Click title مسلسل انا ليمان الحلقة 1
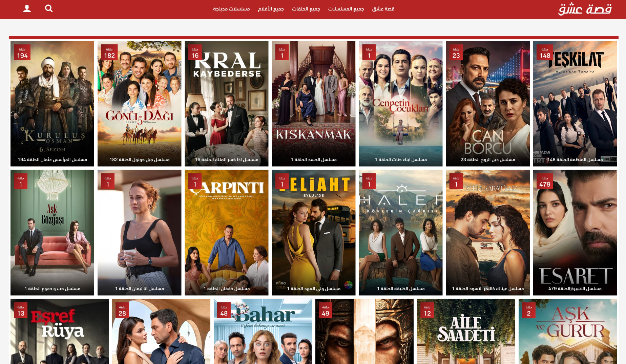 click(140, 288)
